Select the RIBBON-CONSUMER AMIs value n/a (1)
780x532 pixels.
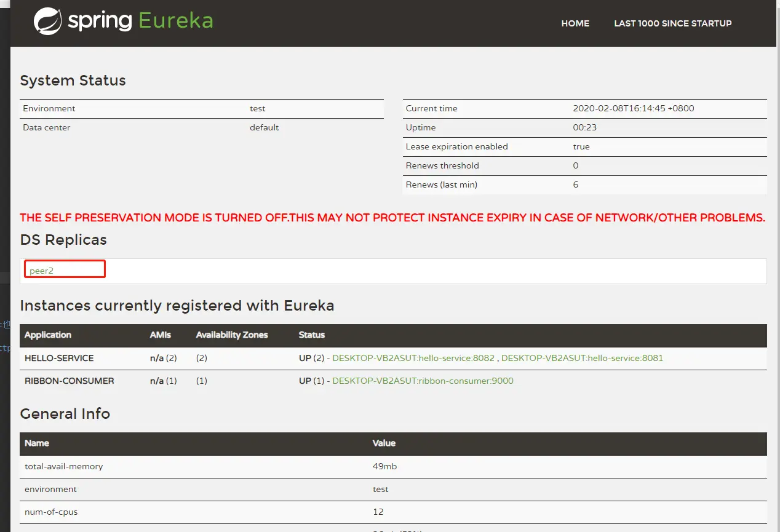point(164,381)
